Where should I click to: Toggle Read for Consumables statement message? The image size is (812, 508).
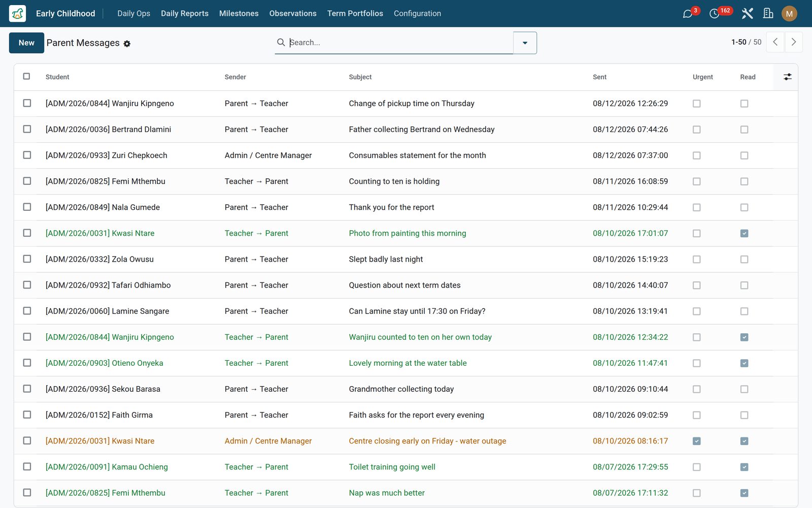(744, 155)
